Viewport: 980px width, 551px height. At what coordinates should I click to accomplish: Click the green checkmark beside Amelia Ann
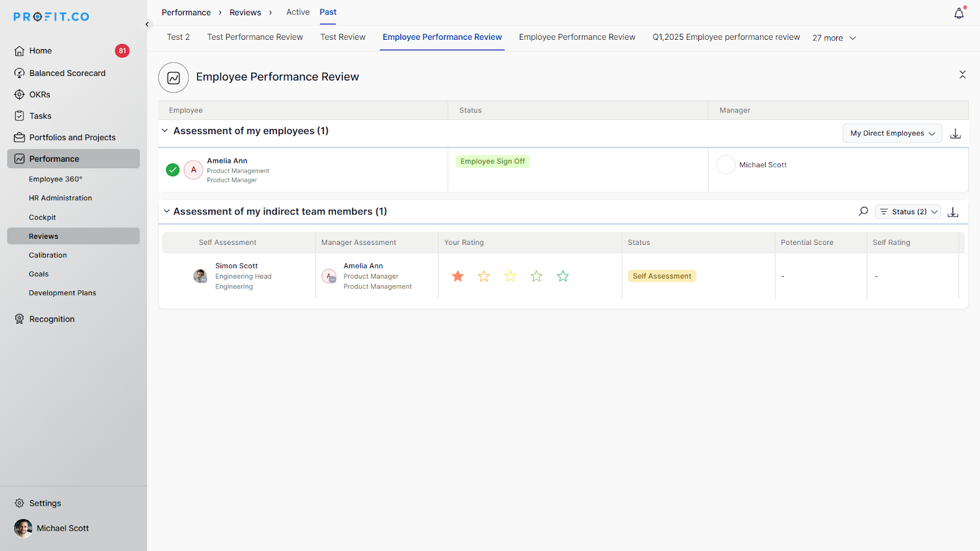click(173, 170)
